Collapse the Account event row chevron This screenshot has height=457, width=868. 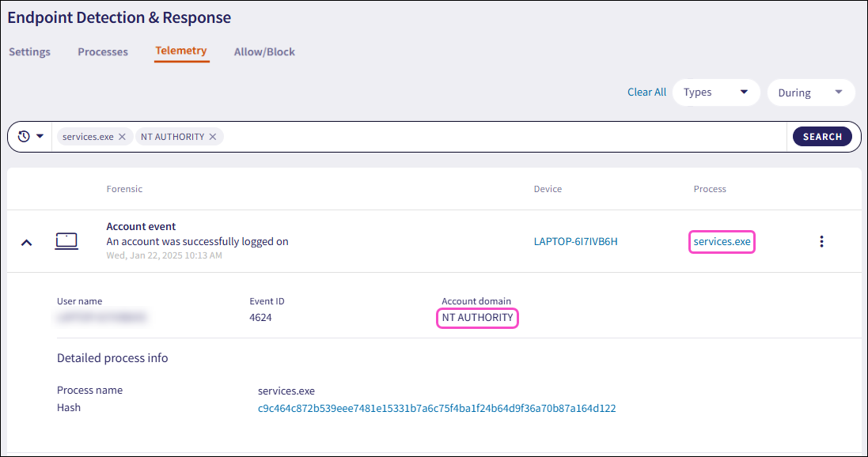pyautogui.click(x=26, y=242)
